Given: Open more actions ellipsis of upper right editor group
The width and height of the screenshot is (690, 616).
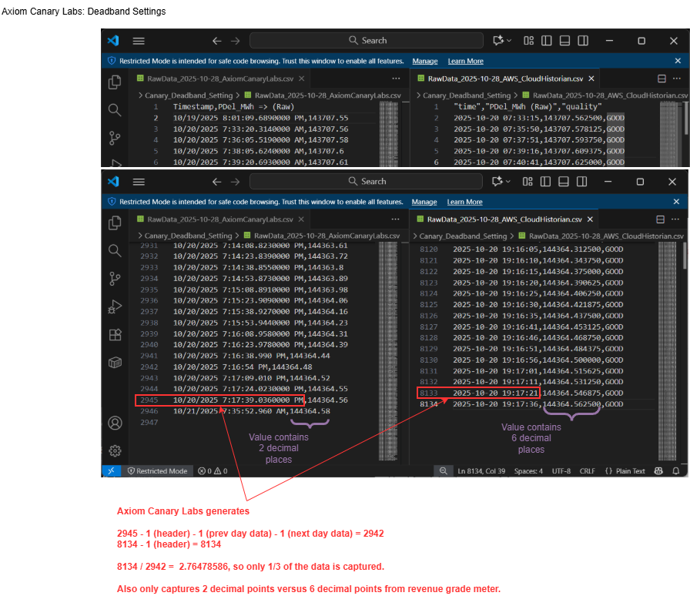Looking at the screenshot, I should pyautogui.click(x=677, y=79).
